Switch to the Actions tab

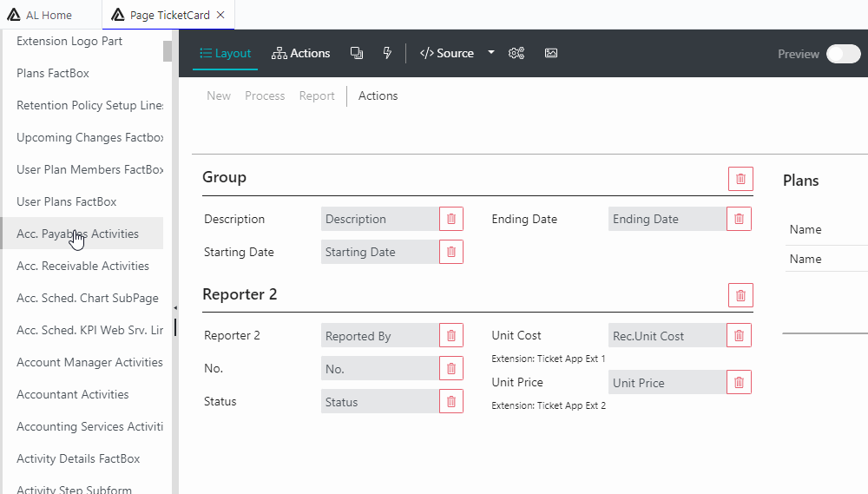[300, 53]
